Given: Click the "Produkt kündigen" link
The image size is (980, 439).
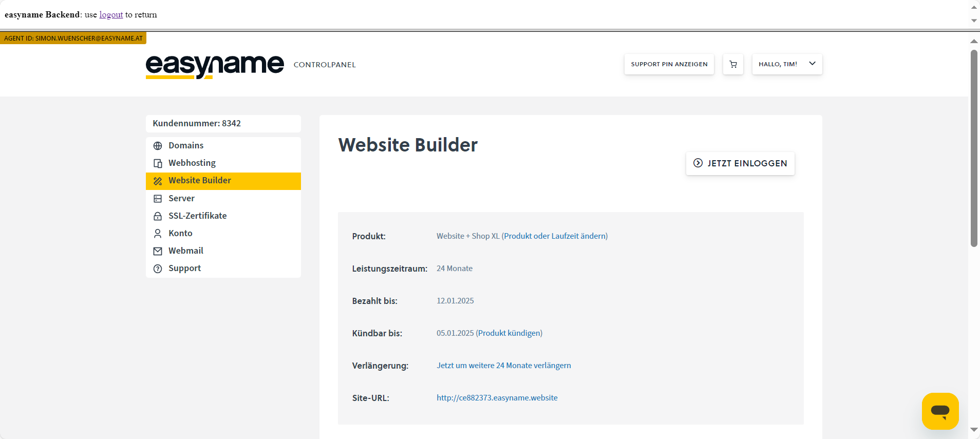Looking at the screenshot, I should [x=509, y=333].
